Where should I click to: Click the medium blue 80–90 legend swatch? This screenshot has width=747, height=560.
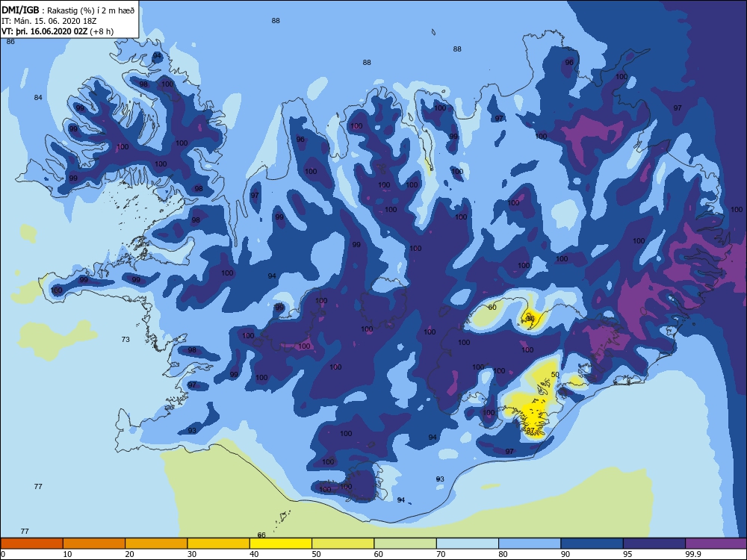point(530,544)
